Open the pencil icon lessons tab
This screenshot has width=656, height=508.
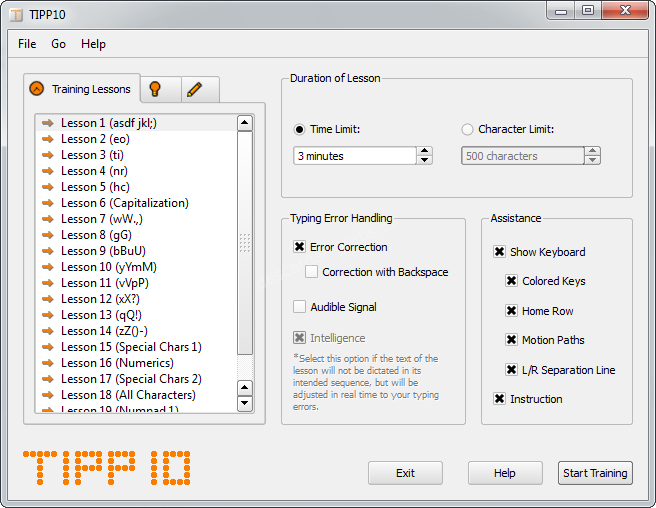pos(195,89)
